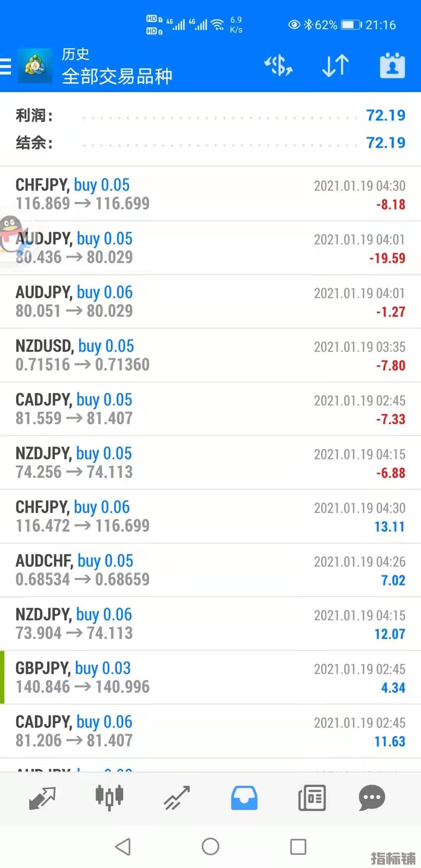Open Android recent apps square button
421x868 pixels.
coord(298,847)
